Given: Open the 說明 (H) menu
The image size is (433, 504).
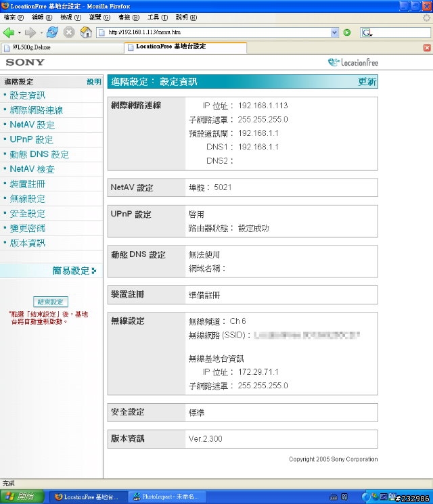Looking at the screenshot, I should tap(187, 18).
